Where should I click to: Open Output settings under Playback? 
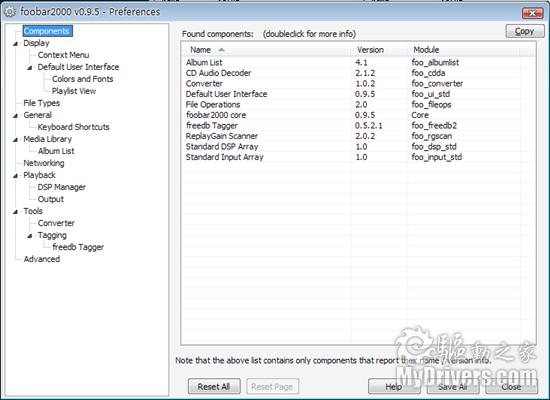[51, 199]
